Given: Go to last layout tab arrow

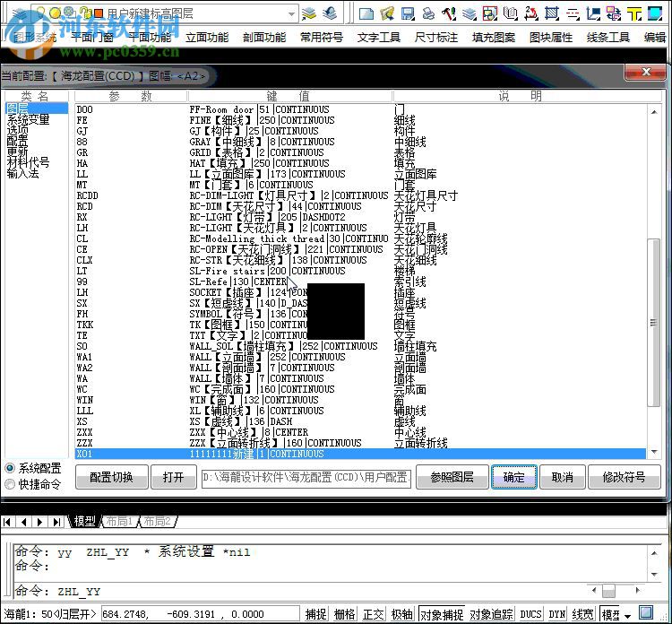Looking at the screenshot, I should 56,522.
